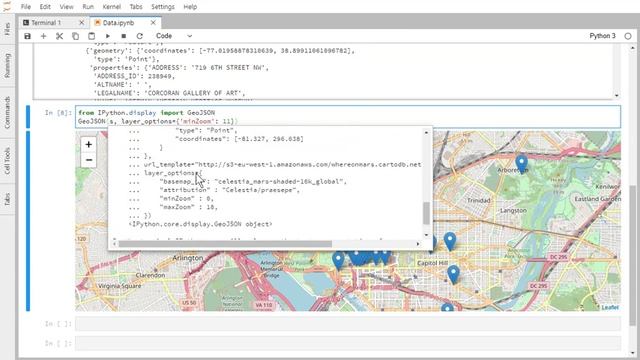Open the Tabs sidebar panel
Viewport: 640px width, 360px height.
click(x=7, y=199)
